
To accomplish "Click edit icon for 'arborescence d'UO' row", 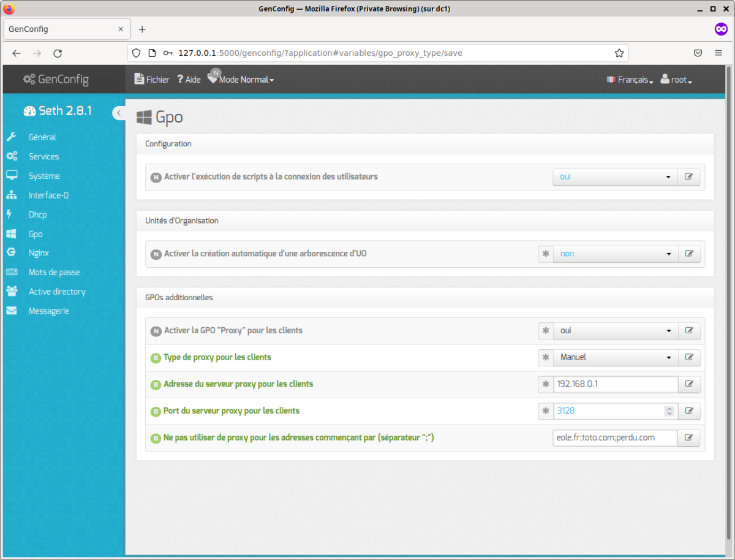I will (688, 254).
